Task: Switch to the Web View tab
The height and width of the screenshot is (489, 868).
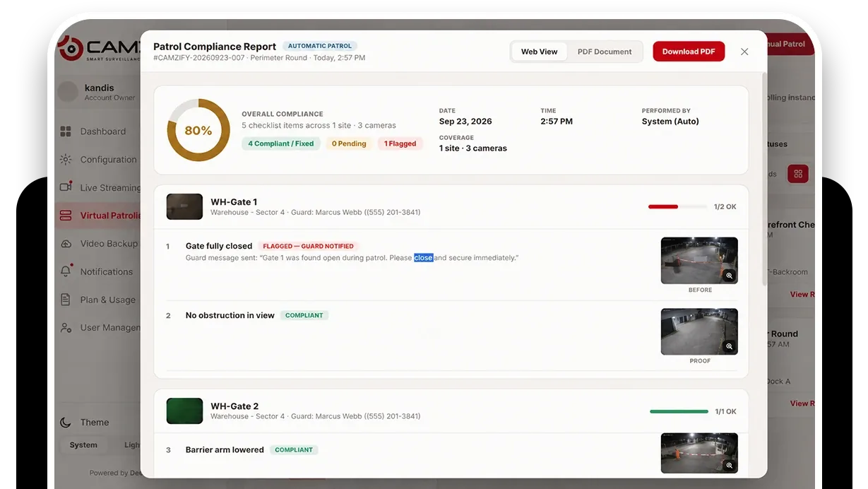Action: coord(540,52)
